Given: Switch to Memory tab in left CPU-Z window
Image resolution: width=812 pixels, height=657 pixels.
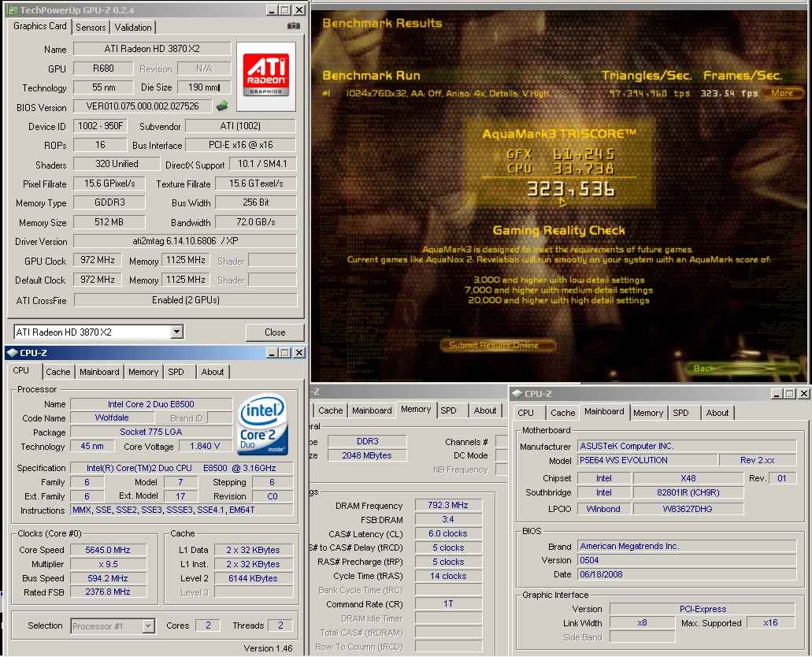Looking at the screenshot, I should [x=143, y=372].
